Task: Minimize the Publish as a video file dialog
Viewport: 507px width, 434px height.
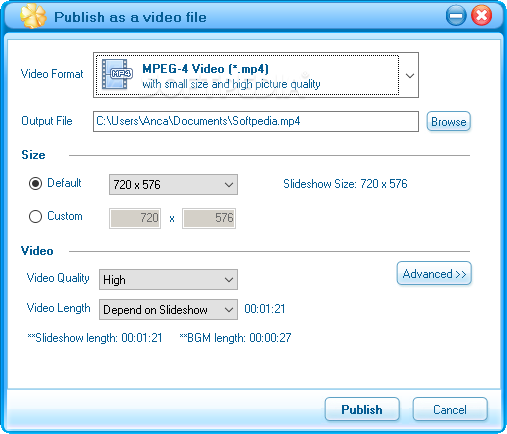Action: [x=456, y=16]
